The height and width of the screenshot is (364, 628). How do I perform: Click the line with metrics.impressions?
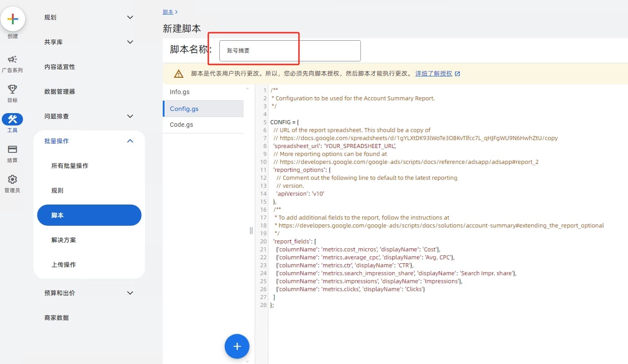click(x=369, y=281)
